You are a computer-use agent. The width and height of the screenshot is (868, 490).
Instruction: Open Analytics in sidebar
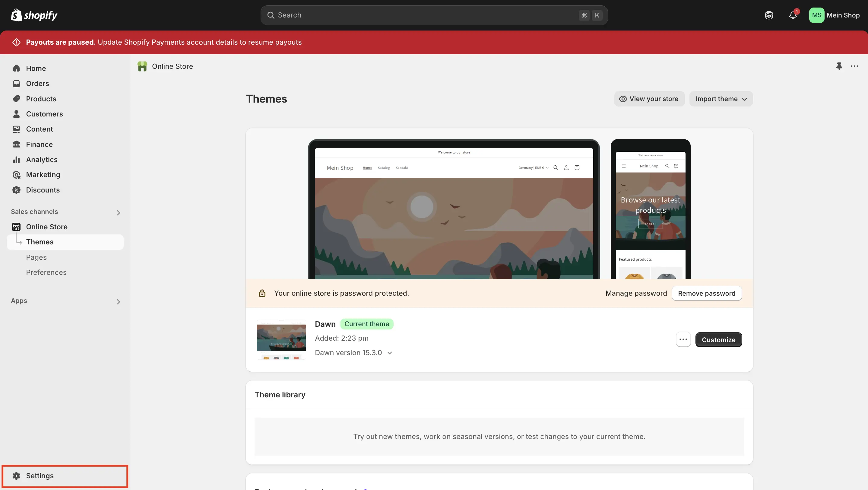tap(41, 159)
